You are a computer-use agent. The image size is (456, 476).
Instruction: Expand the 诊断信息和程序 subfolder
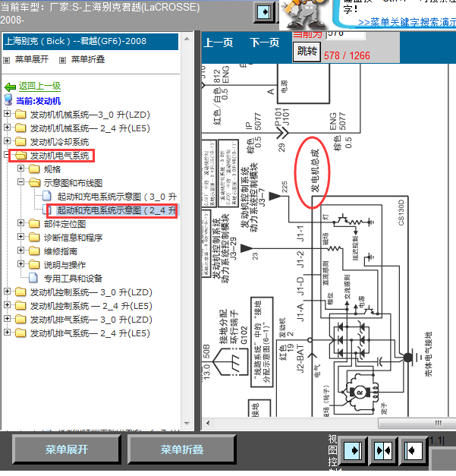point(20,237)
